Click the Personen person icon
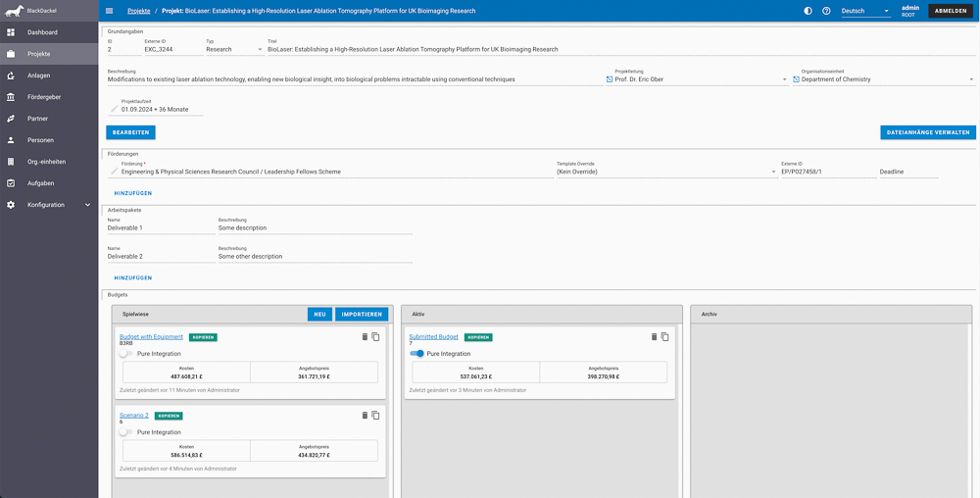 pyautogui.click(x=11, y=140)
